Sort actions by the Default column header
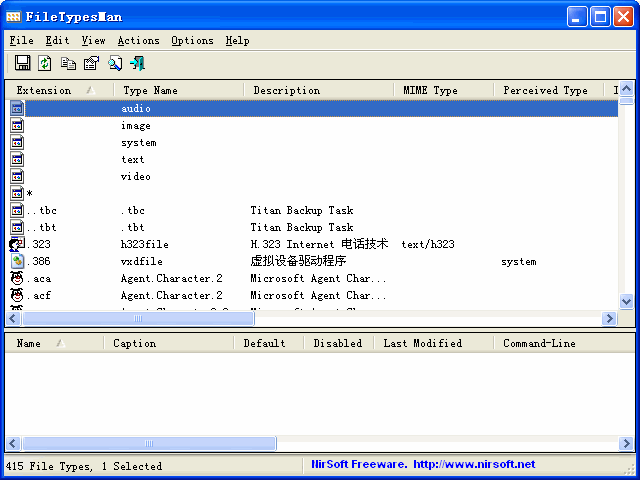Image resolution: width=640 pixels, height=480 pixels. [x=269, y=343]
